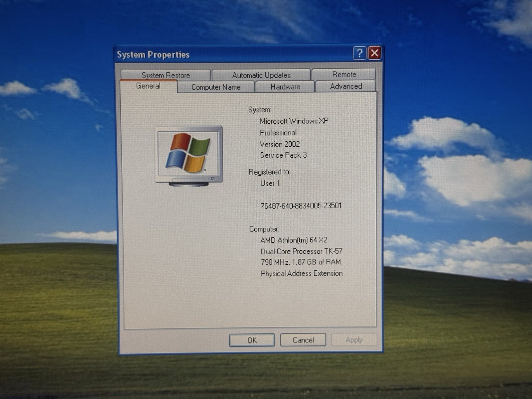Click the question mark help icon
This screenshot has height=399, width=532.
click(x=359, y=53)
